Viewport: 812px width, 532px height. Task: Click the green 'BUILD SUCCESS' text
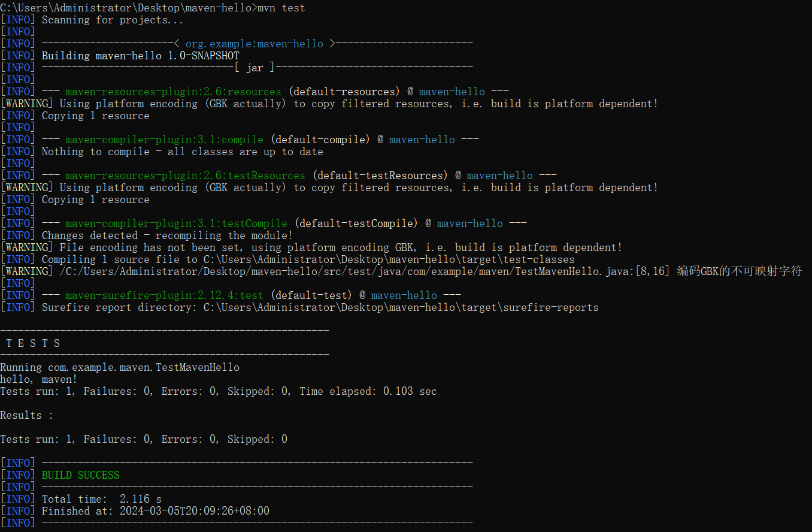pos(81,475)
